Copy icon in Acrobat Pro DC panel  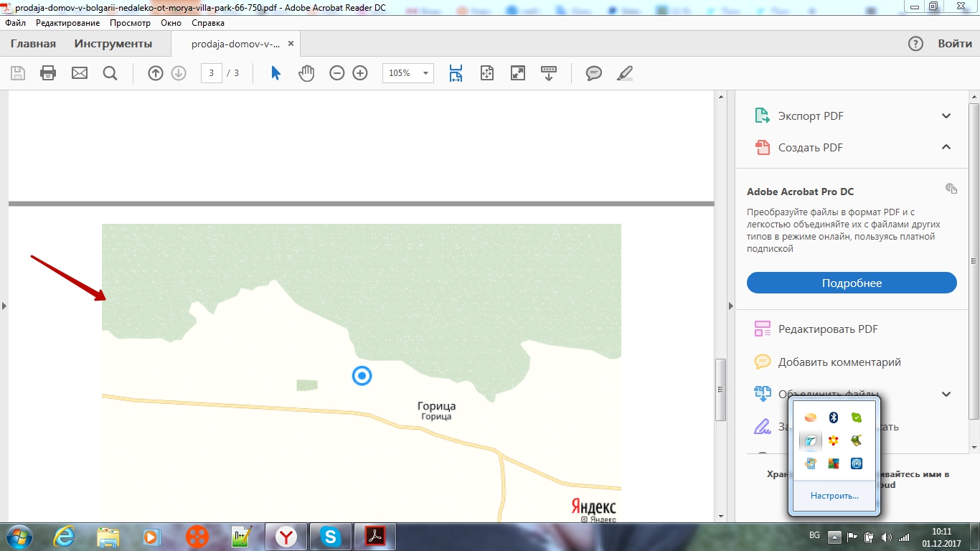click(x=951, y=189)
